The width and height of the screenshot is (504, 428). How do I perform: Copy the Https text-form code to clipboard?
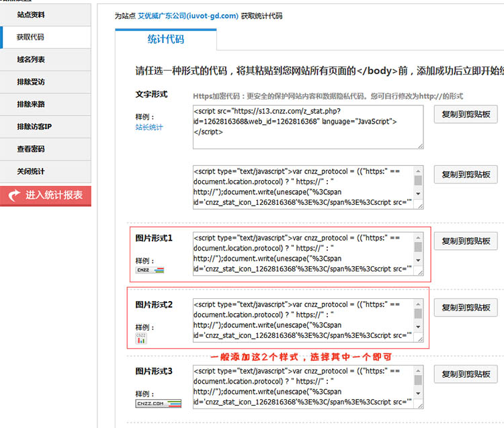pos(466,114)
